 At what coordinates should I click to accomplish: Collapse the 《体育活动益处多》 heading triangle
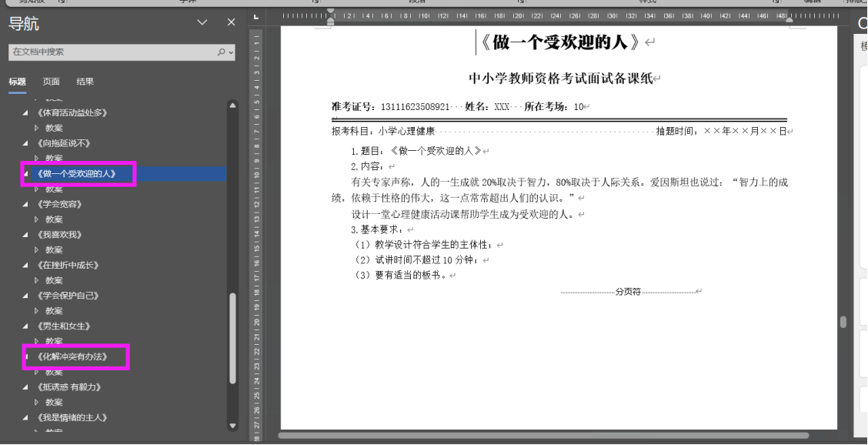[26, 113]
